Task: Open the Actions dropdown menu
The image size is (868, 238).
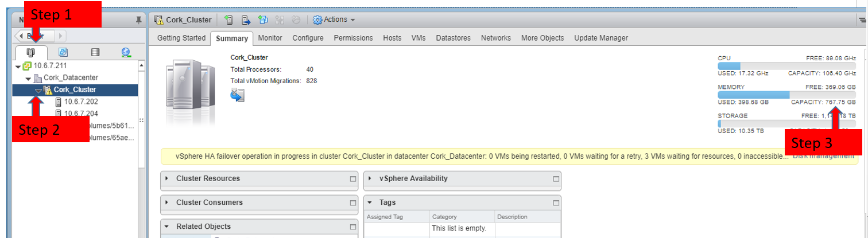Action: click(x=334, y=20)
